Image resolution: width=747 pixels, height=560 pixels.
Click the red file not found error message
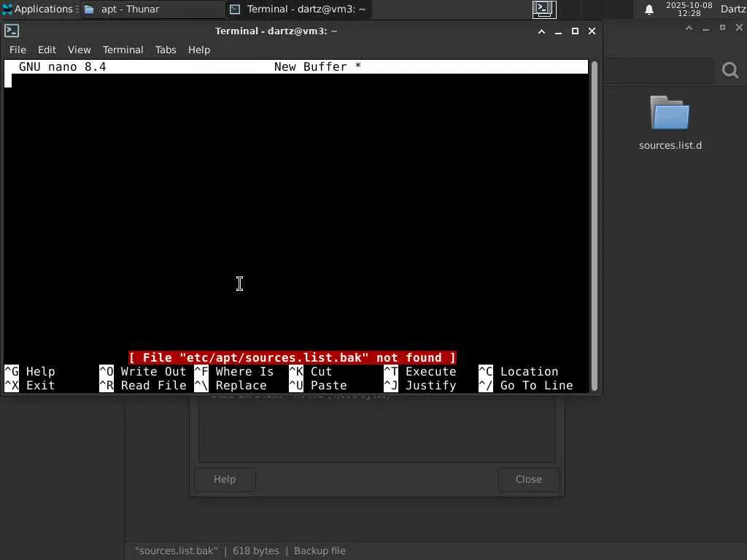pos(292,357)
